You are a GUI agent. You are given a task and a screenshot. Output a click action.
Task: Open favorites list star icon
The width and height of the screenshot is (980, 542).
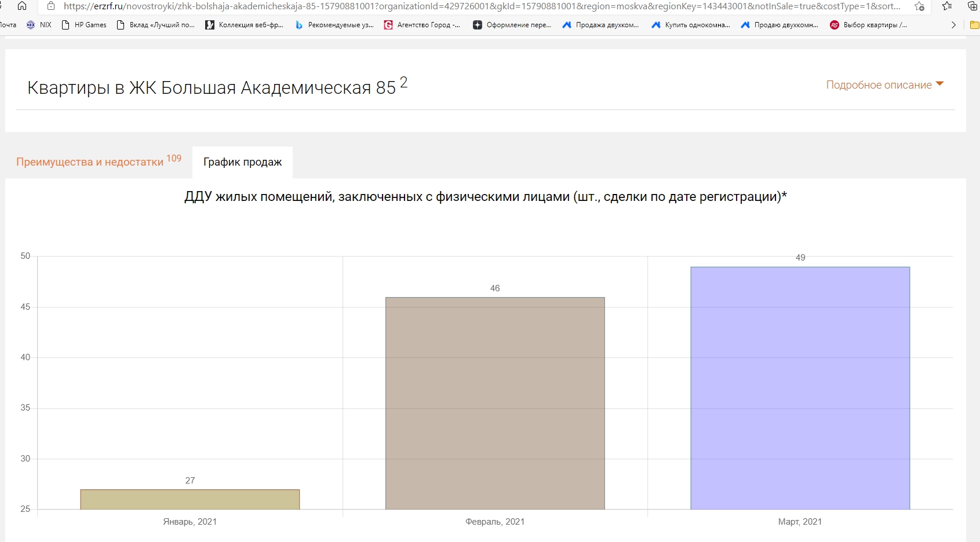pyautogui.click(x=947, y=6)
